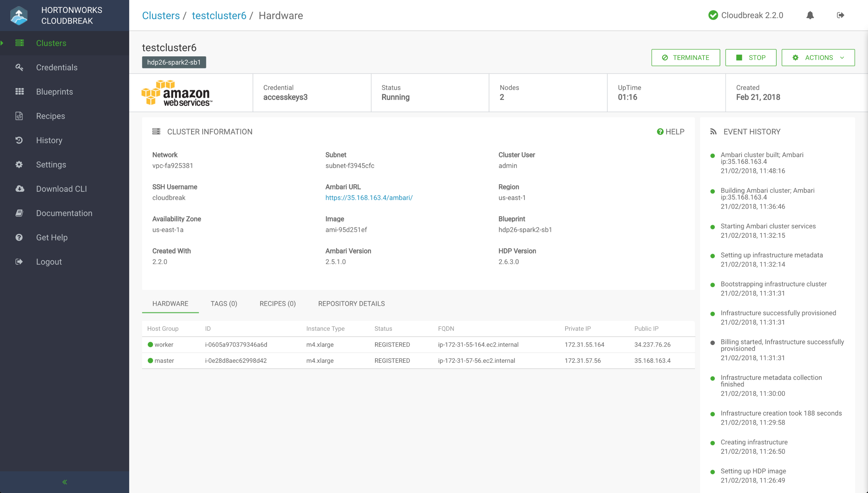
Task: Open the Blueprints section
Action: coord(54,91)
